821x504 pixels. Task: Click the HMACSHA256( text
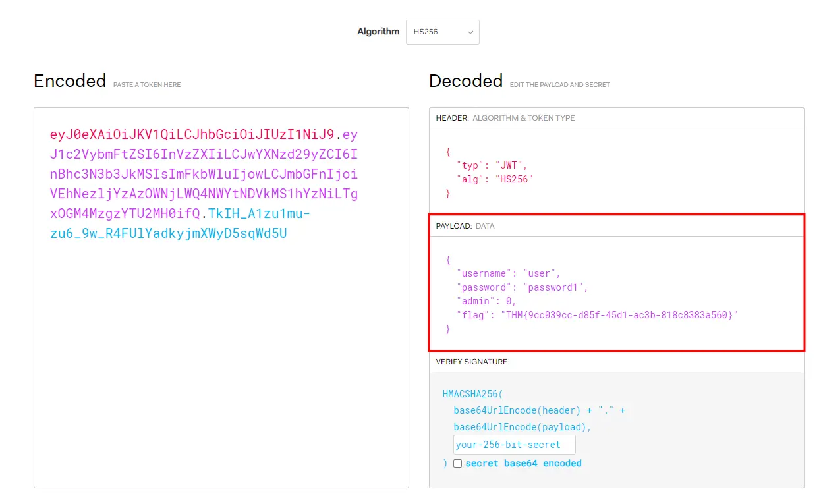(472, 394)
